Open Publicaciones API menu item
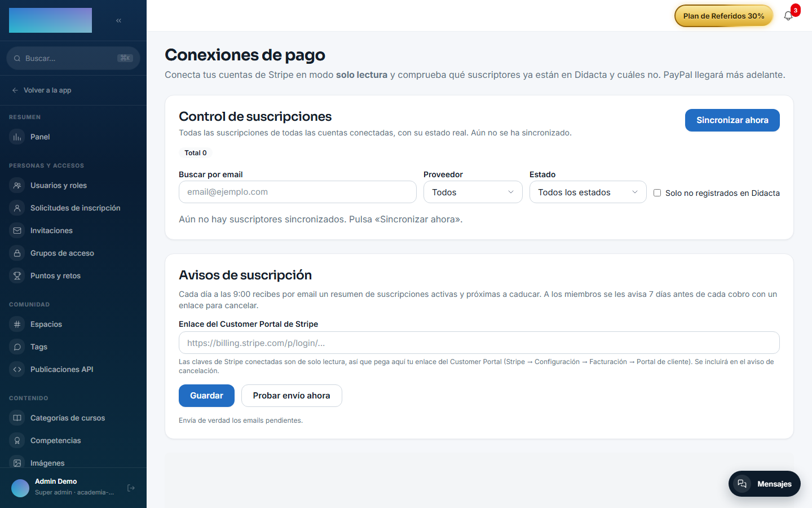The width and height of the screenshot is (812, 508). tap(73, 370)
